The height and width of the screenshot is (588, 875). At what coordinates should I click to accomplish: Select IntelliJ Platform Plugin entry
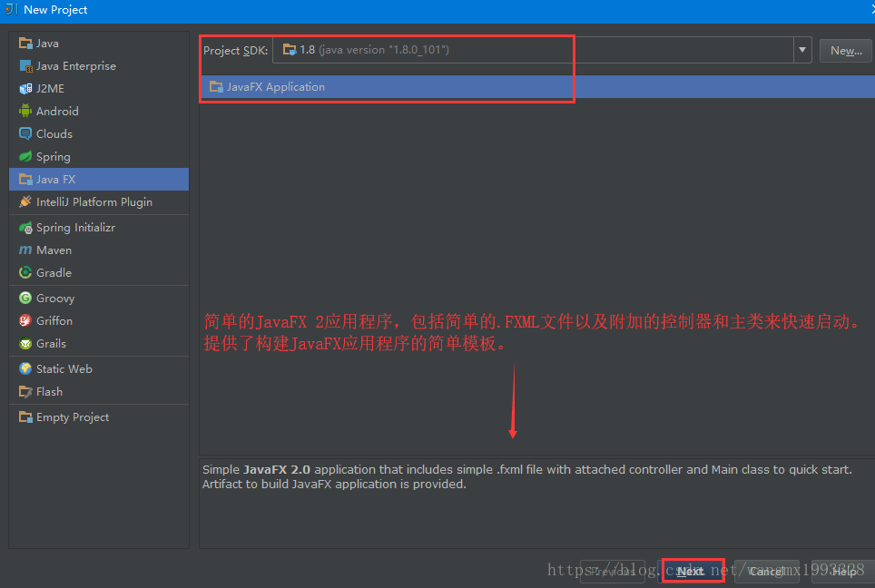(x=99, y=202)
